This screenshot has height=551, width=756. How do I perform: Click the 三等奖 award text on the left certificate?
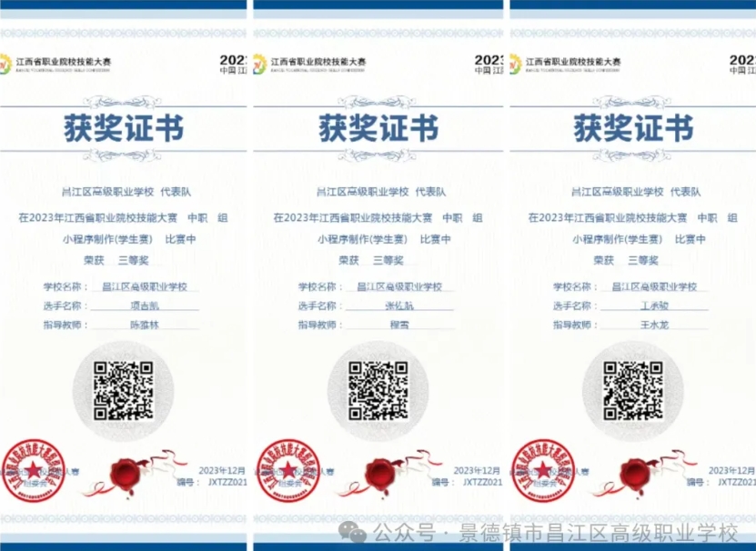[133, 260]
